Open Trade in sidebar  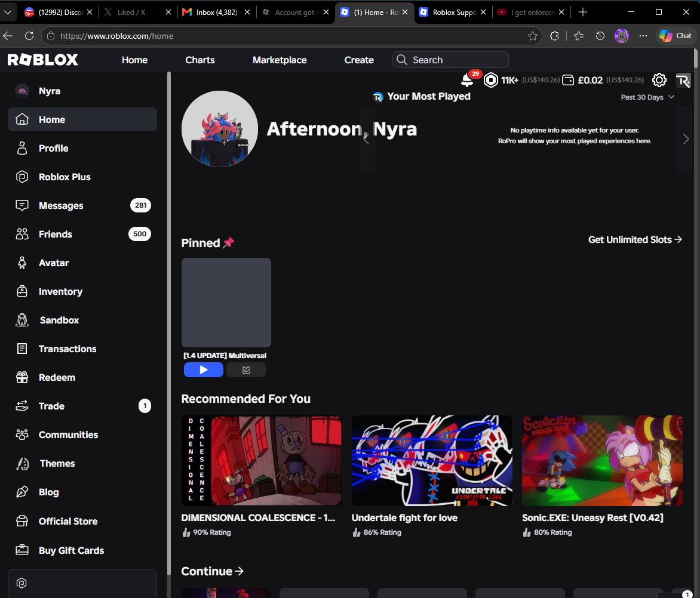[82, 406]
